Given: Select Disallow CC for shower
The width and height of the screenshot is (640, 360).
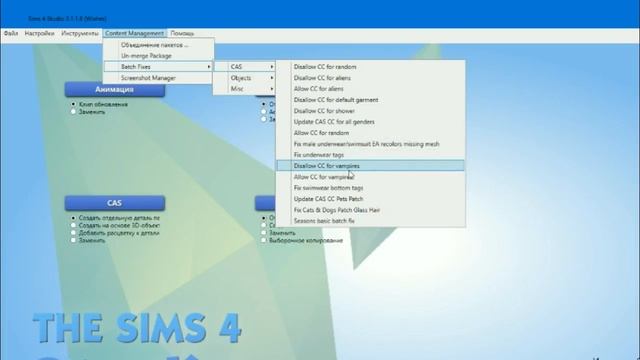Looking at the screenshot, I should coord(371,111).
